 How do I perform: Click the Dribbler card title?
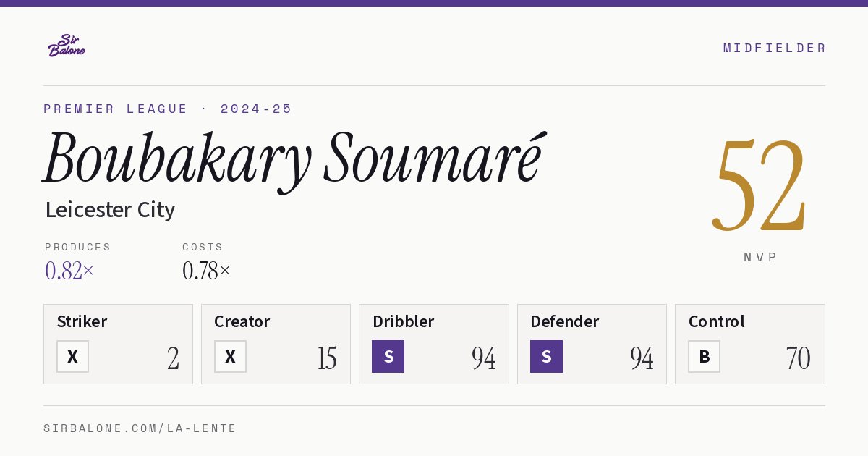click(404, 321)
